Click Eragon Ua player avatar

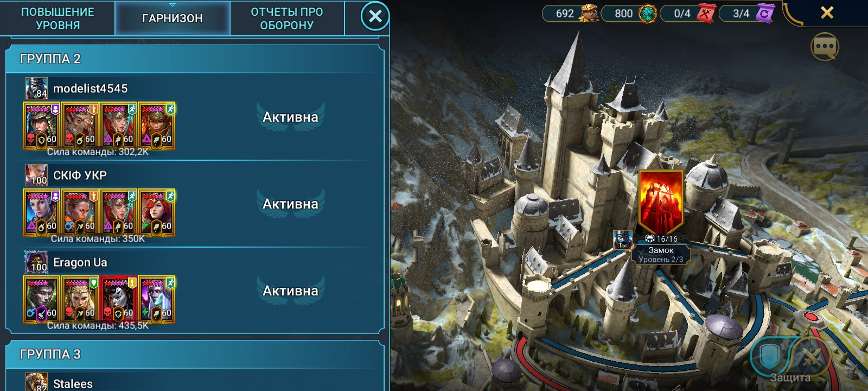click(x=36, y=262)
